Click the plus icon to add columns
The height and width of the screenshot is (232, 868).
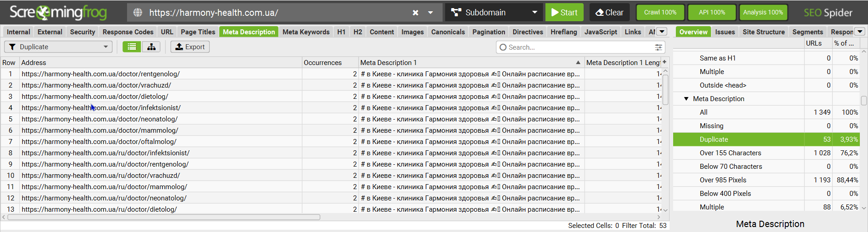pos(665,62)
